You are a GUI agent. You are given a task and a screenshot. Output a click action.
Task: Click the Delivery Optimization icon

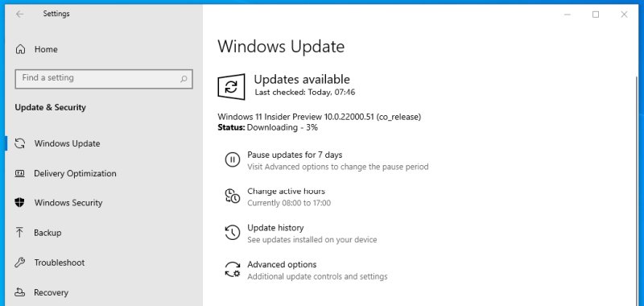tap(19, 173)
